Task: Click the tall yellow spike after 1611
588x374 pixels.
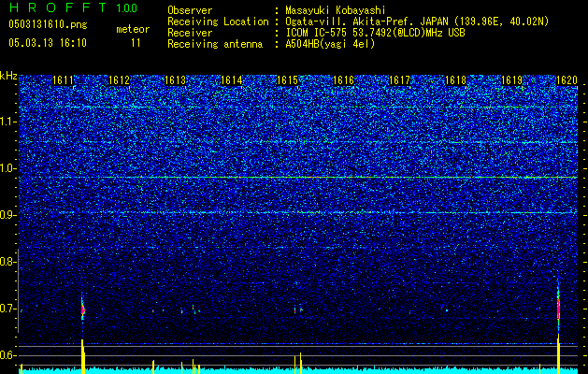Action: (x=83, y=356)
